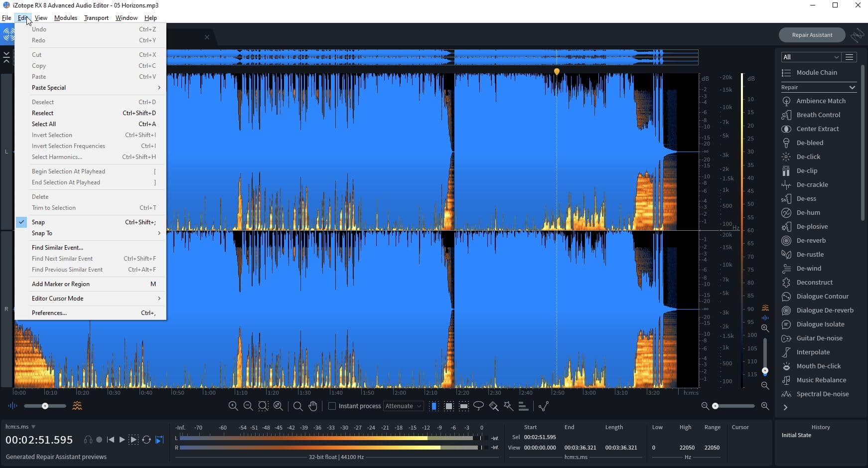Select the Harmonics selection tool
The image size is (868, 468).
523,406
